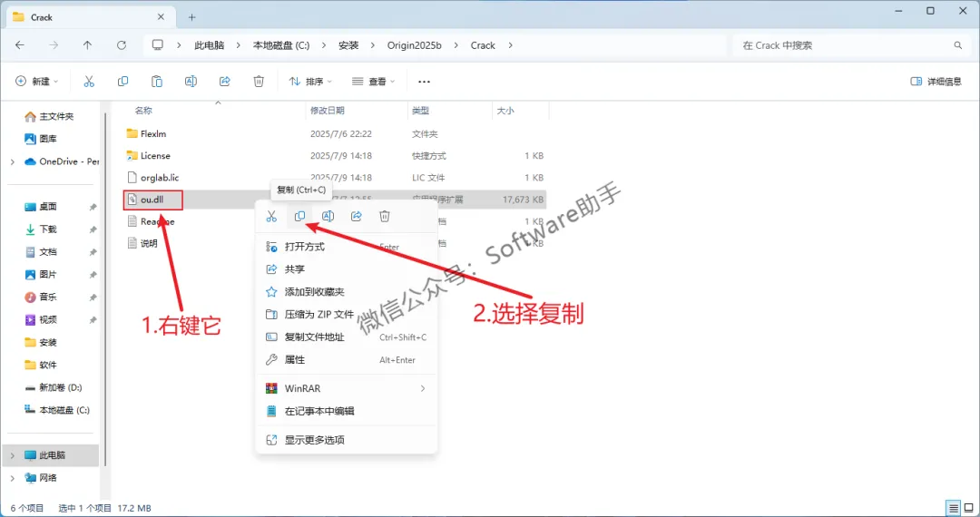Switch to details view in the status bar
The height and width of the screenshot is (517, 980).
pyautogui.click(x=953, y=508)
